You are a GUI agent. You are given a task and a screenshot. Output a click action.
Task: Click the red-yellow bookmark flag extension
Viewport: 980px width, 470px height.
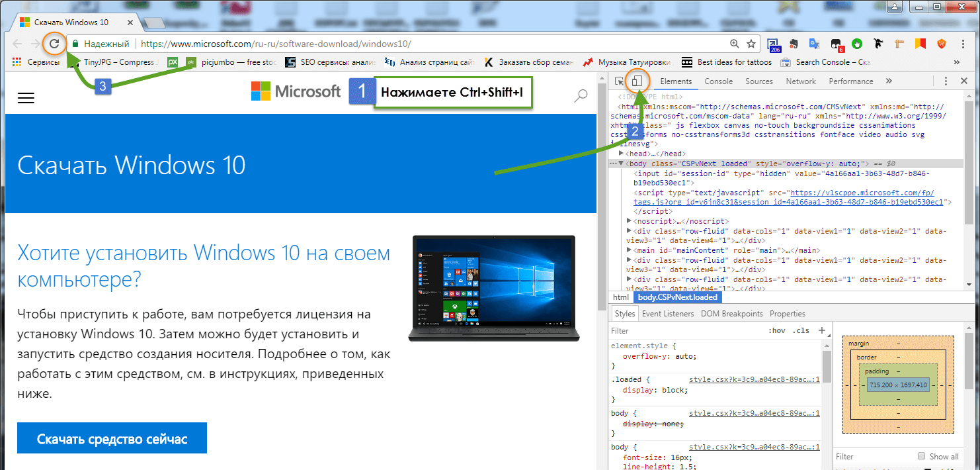920,44
